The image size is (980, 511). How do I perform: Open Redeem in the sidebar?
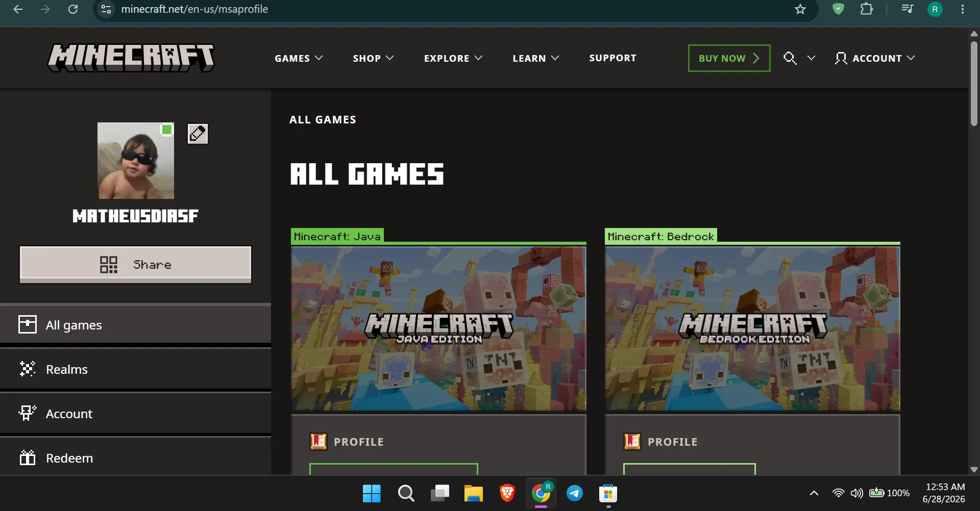135,457
